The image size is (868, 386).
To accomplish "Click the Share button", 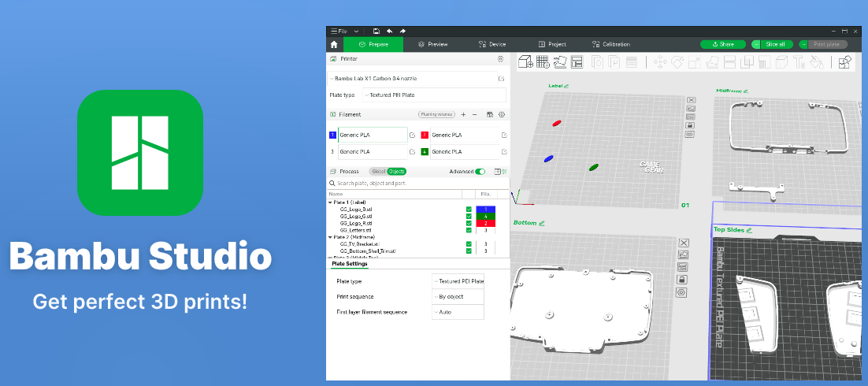I will tap(723, 45).
